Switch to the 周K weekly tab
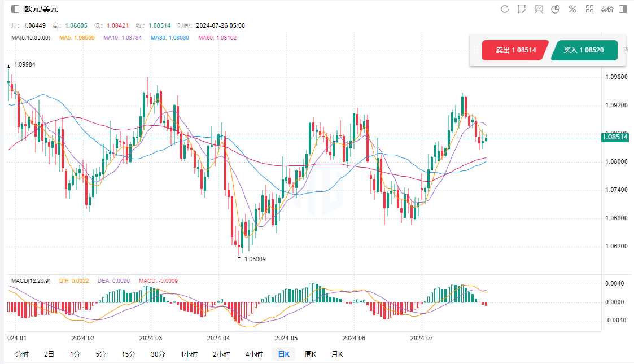 311,354
